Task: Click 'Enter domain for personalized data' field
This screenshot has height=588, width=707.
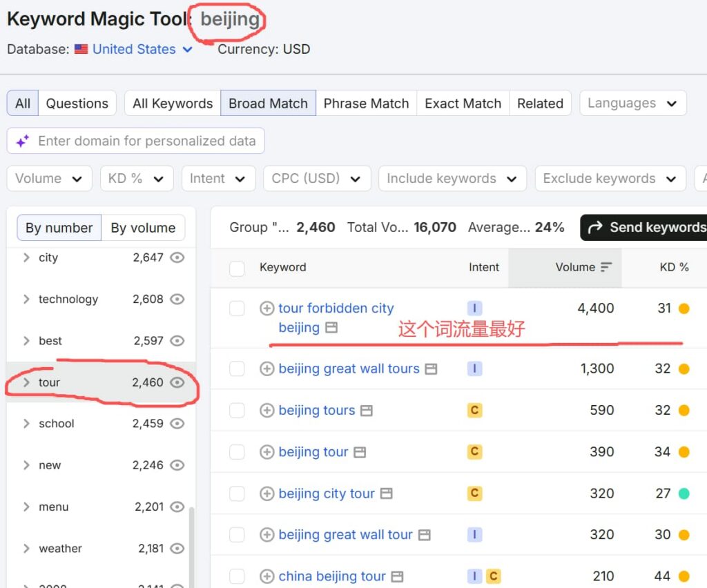Action: (x=136, y=141)
